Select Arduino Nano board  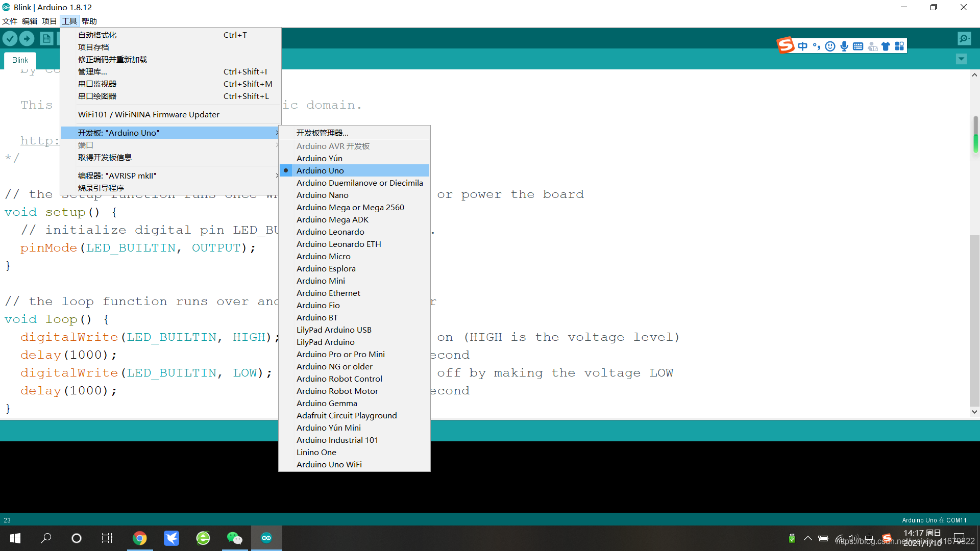click(354, 195)
